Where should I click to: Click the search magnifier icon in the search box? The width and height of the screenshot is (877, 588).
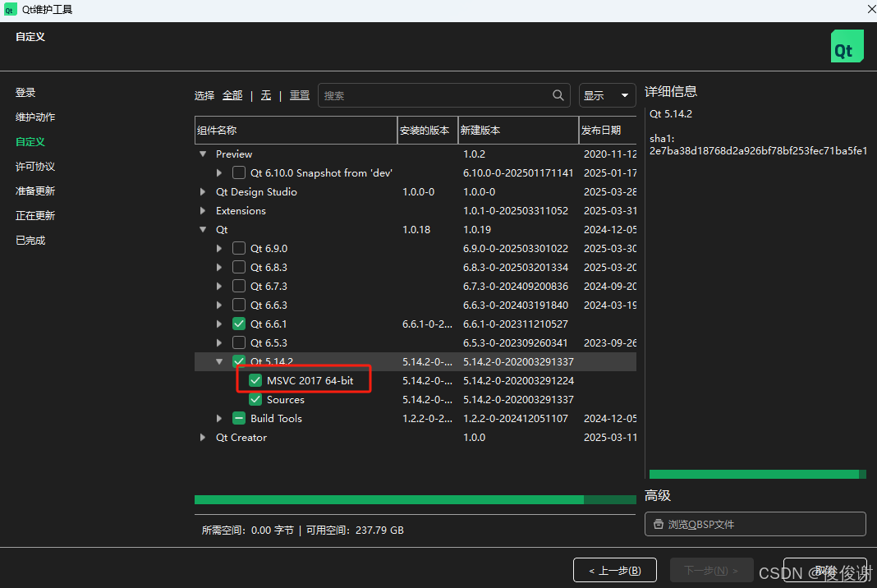tap(558, 95)
